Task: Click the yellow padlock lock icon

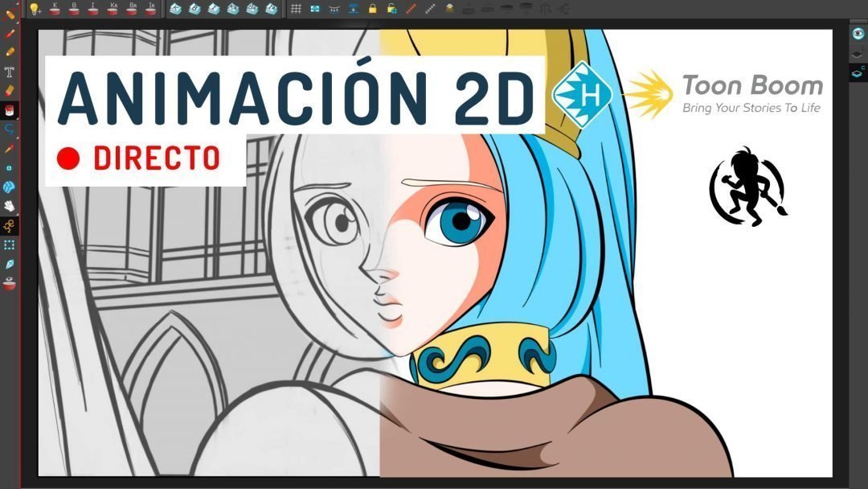Action: 373,9
